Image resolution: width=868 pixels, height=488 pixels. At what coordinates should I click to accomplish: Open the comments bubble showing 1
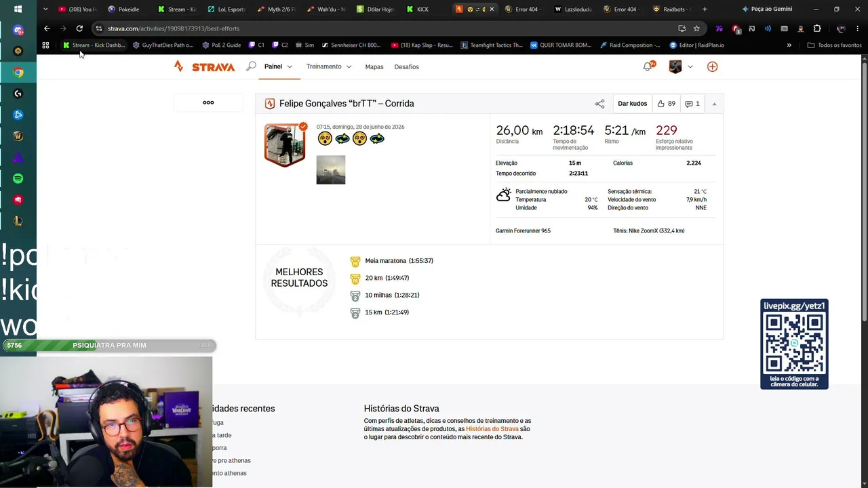(692, 104)
